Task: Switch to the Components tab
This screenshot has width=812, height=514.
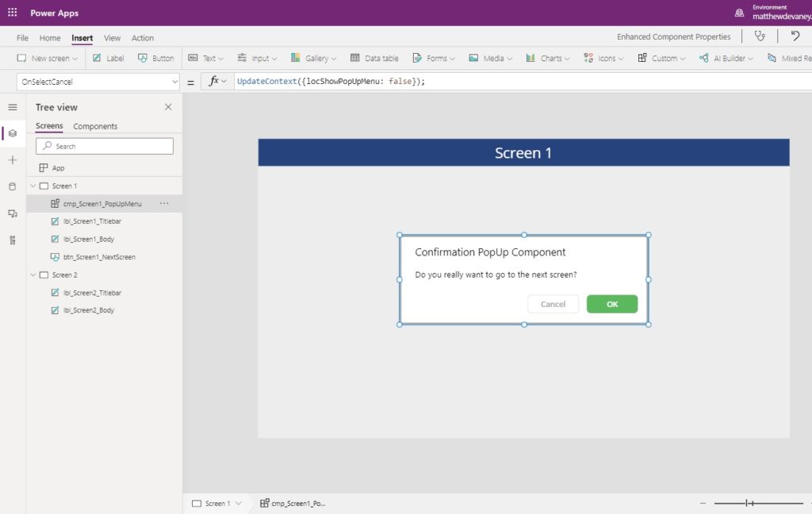Action: (x=95, y=126)
